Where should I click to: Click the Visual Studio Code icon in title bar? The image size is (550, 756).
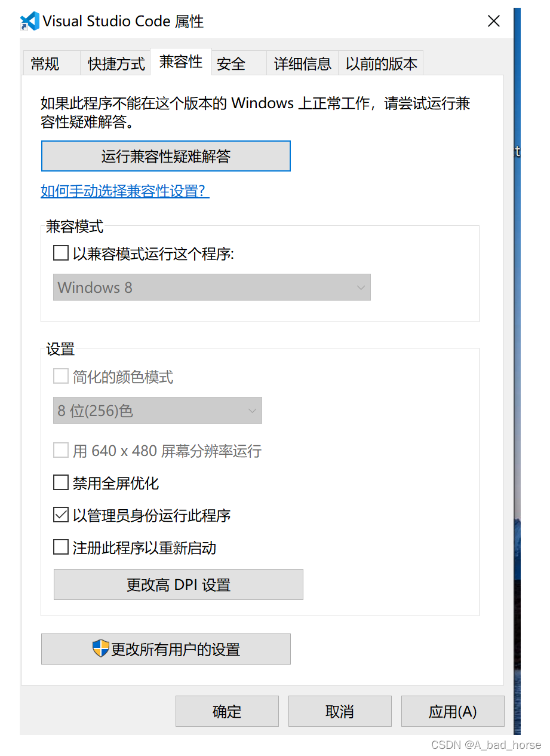(29, 21)
